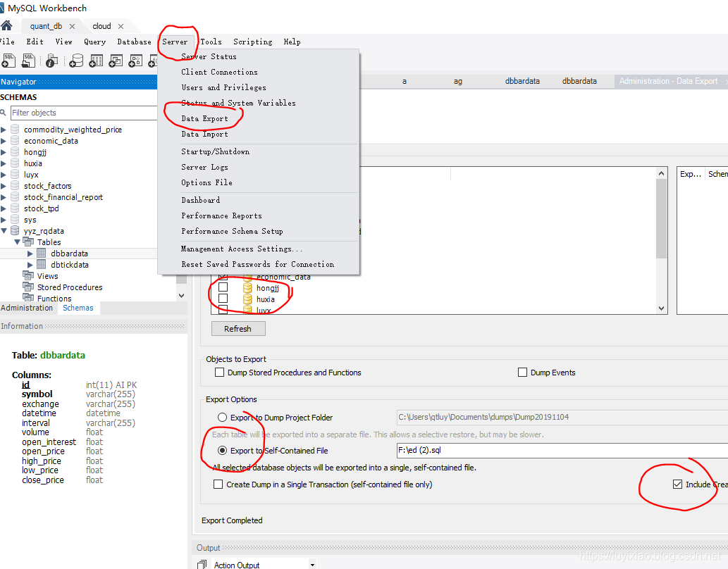
Task: Switch to the Schemas tab in Navigator
Action: coord(78,308)
